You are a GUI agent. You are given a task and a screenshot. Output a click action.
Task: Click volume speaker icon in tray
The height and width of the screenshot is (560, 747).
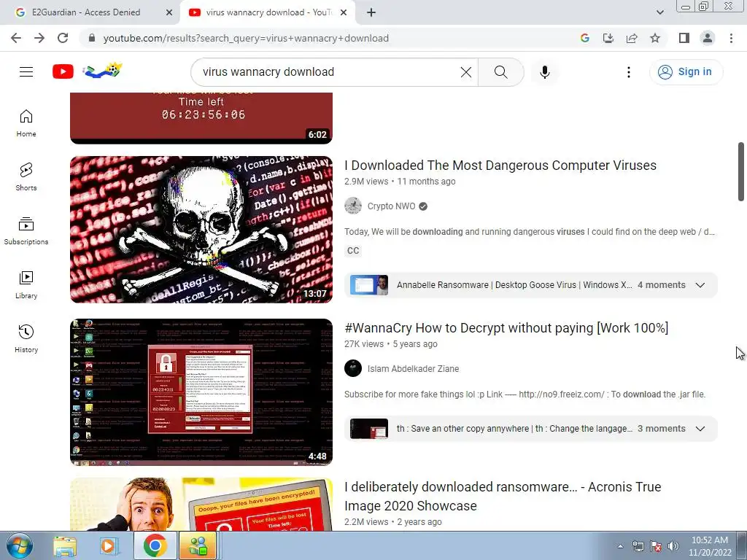coord(673,546)
